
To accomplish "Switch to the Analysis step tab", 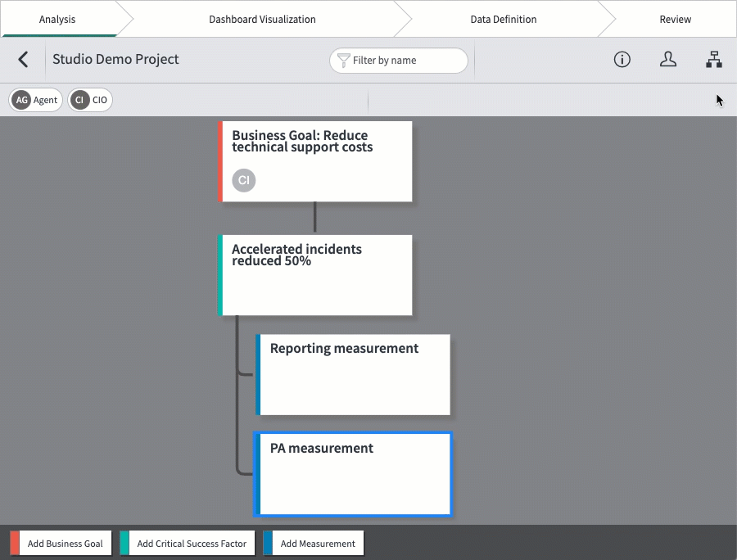I will pyautogui.click(x=57, y=19).
